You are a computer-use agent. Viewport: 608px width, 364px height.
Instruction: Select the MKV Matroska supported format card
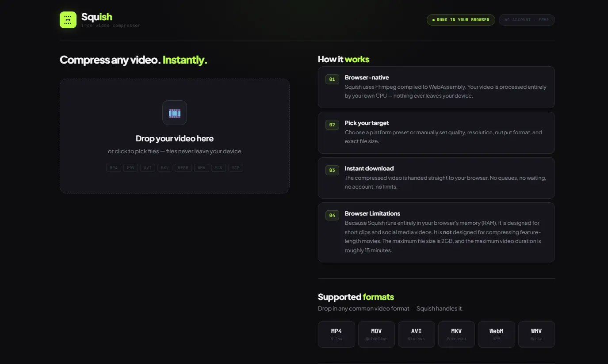(456, 334)
